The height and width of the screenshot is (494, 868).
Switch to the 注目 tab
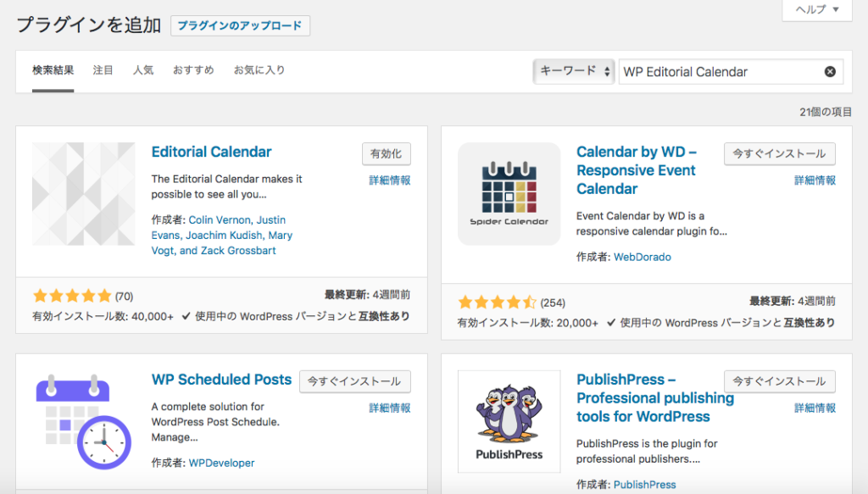[x=103, y=70]
